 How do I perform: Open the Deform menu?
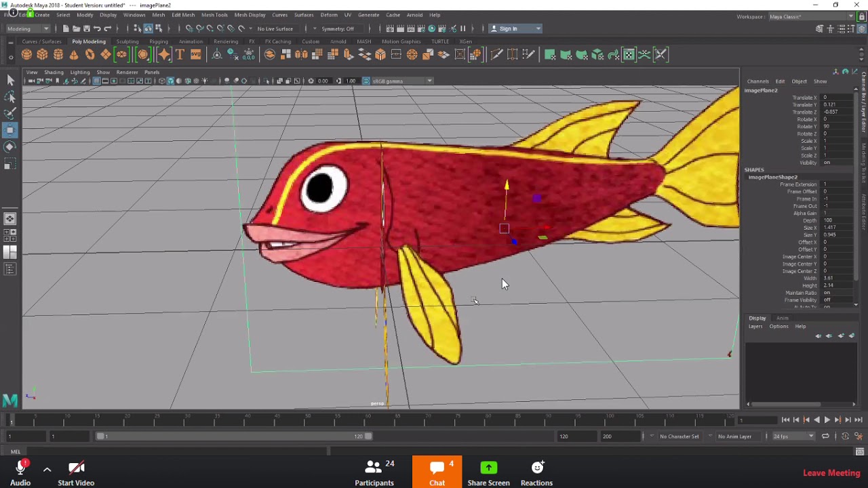point(329,15)
